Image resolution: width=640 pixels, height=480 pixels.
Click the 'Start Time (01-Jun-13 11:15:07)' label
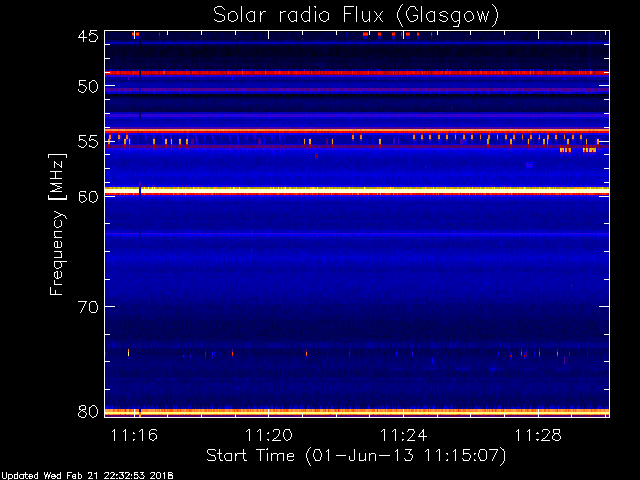pos(356,456)
